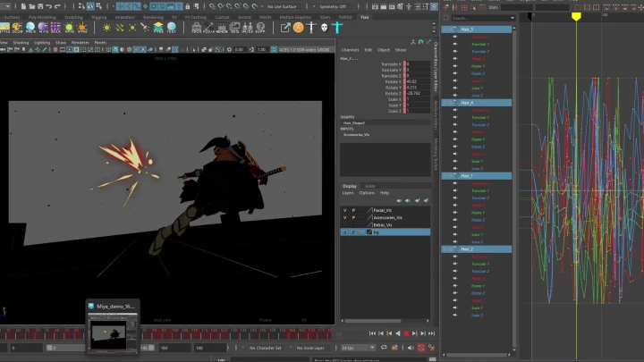This screenshot has height=362, width=644.
Task: Toggle visibility V of Facial_Vis layer
Action: click(x=344, y=210)
